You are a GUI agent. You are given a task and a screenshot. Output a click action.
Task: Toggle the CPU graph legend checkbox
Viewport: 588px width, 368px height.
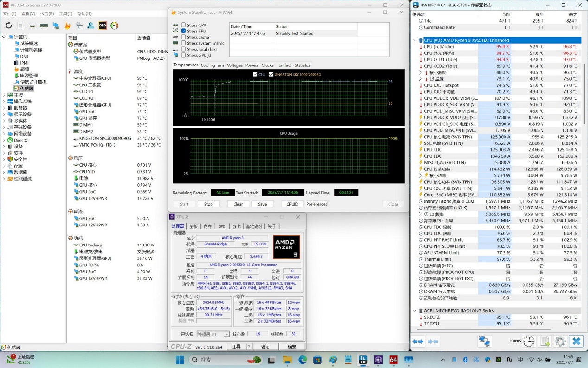click(x=255, y=74)
